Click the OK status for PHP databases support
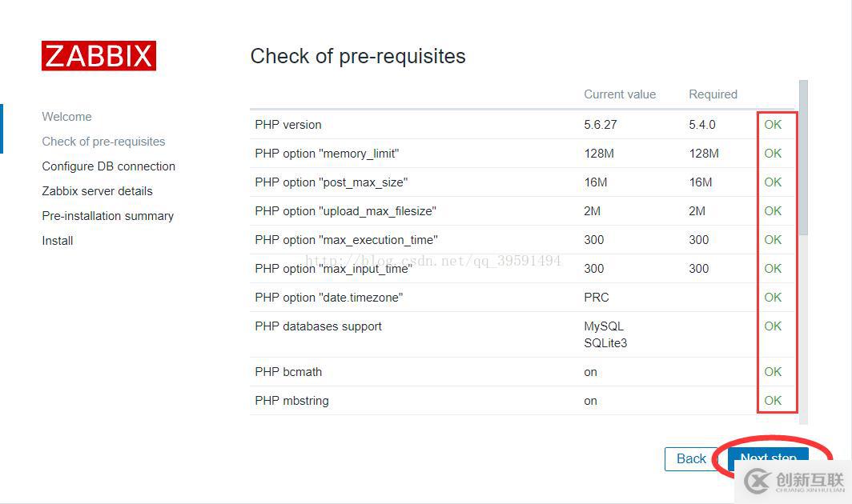Viewport: 852px width, 504px height. click(x=772, y=326)
